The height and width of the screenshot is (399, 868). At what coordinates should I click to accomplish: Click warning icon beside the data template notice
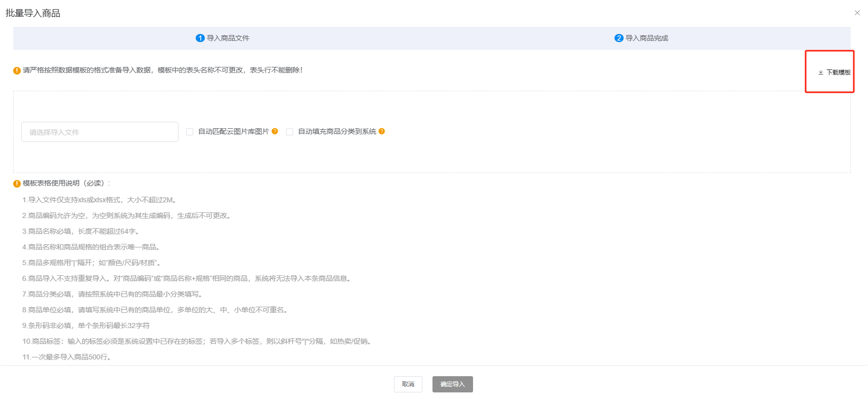coord(17,70)
